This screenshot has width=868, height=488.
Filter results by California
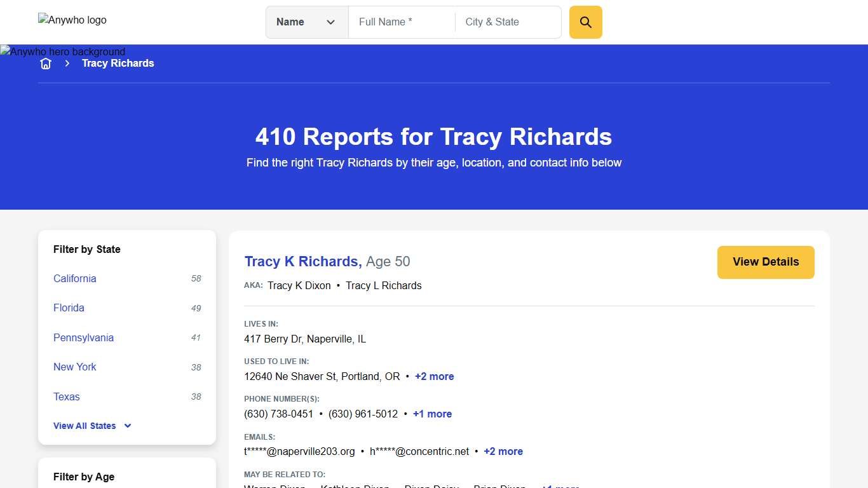(x=74, y=278)
